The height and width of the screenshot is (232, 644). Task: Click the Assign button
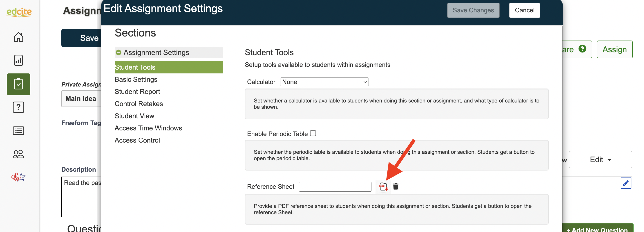[x=614, y=49]
